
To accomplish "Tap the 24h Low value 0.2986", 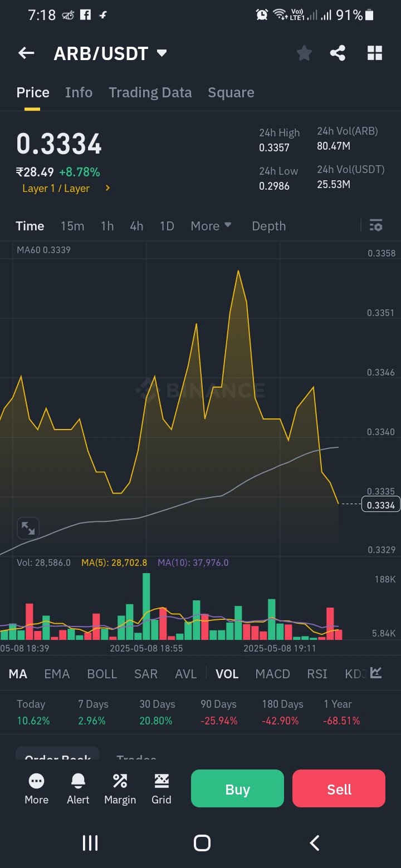I will (274, 186).
